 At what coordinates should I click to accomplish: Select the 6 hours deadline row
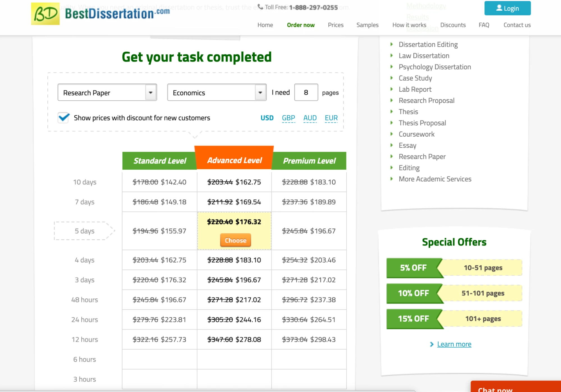point(85,359)
